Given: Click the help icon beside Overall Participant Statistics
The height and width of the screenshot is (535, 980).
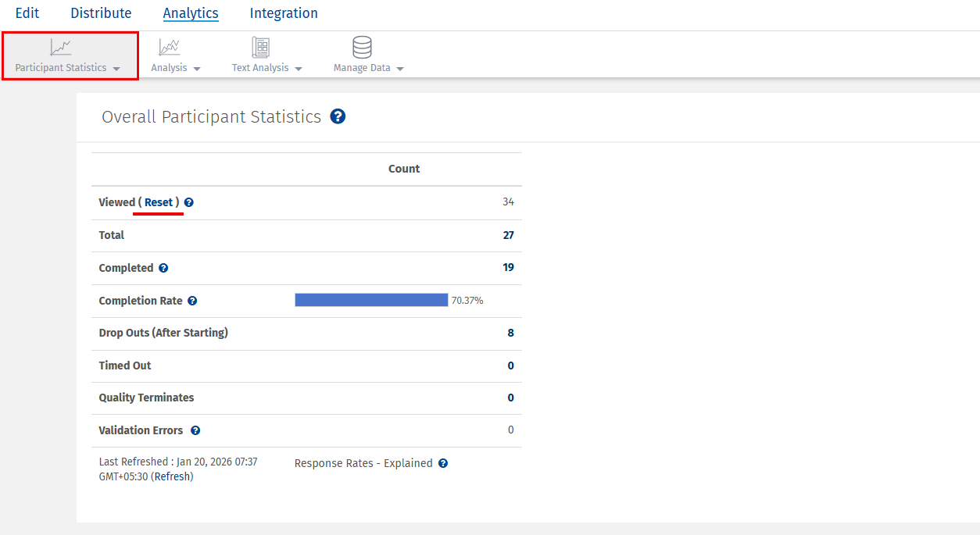Looking at the screenshot, I should pyautogui.click(x=338, y=116).
